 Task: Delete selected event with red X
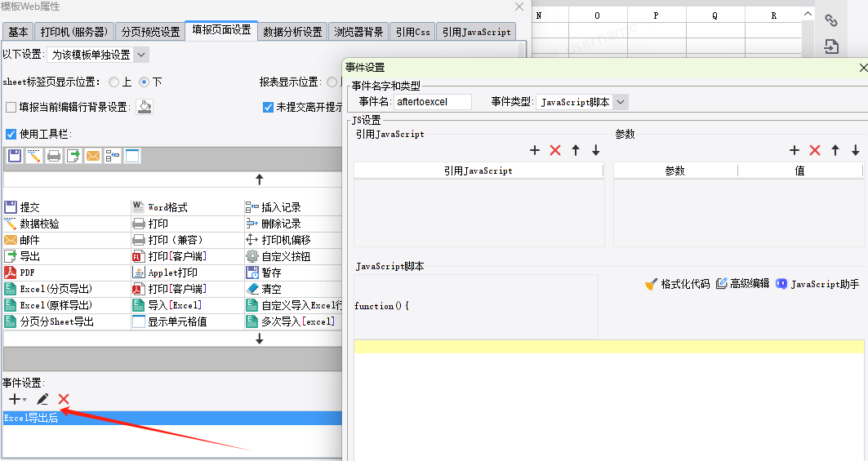(64, 399)
